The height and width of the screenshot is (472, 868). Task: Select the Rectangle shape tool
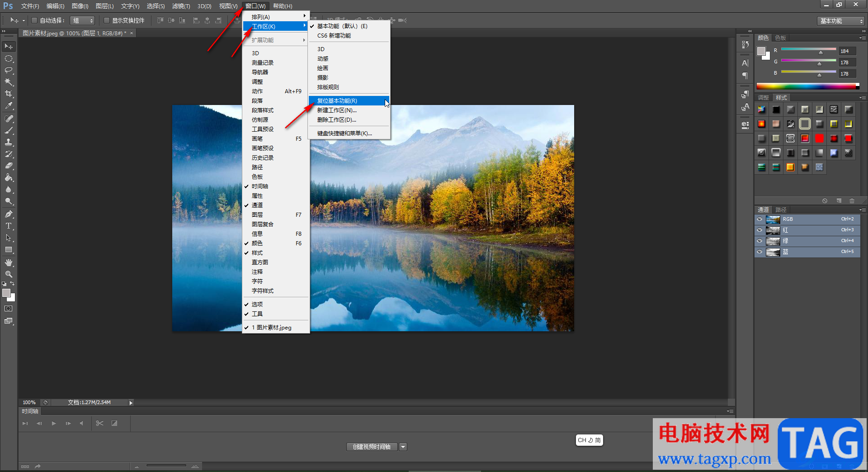point(9,249)
